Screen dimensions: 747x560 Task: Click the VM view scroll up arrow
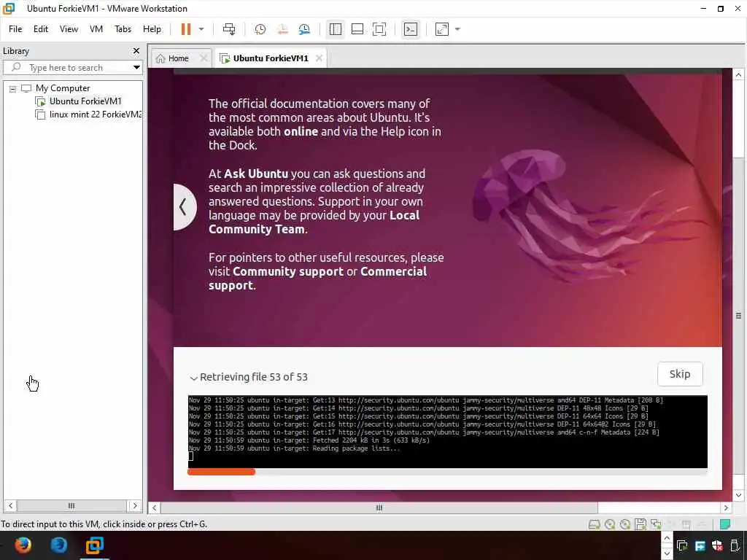coord(738,75)
